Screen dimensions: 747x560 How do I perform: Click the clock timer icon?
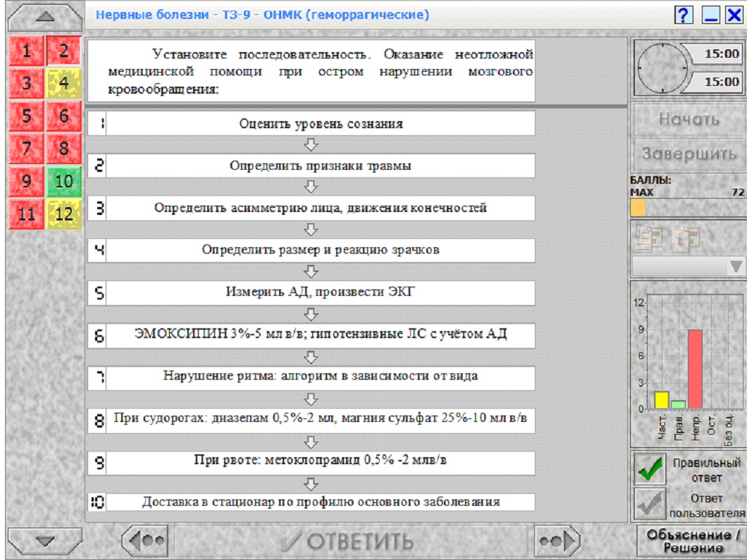point(662,68)
